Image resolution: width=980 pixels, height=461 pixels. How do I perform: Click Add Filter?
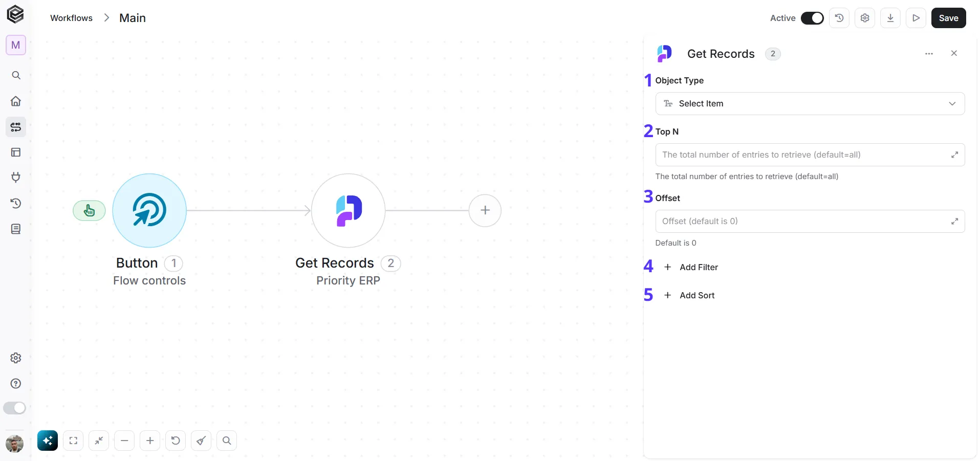tap(691, 267)
